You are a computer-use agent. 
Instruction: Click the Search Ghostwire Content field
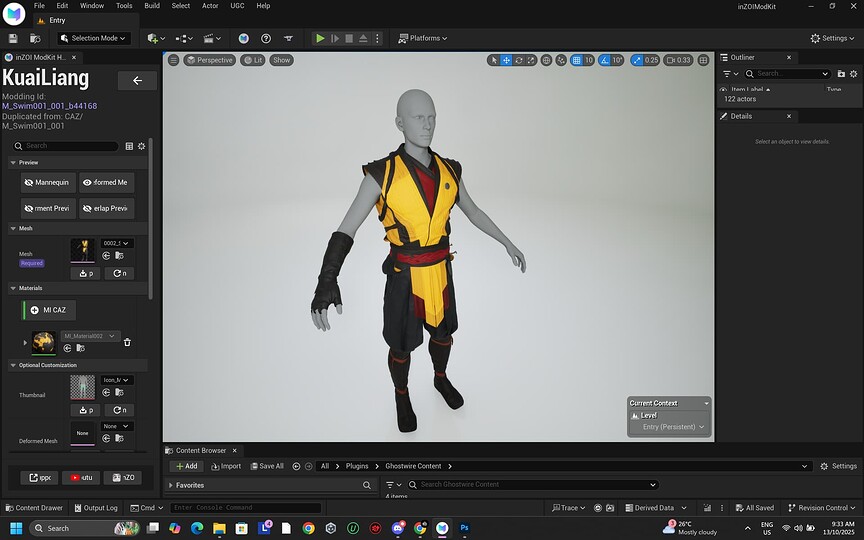pos(530,485)
